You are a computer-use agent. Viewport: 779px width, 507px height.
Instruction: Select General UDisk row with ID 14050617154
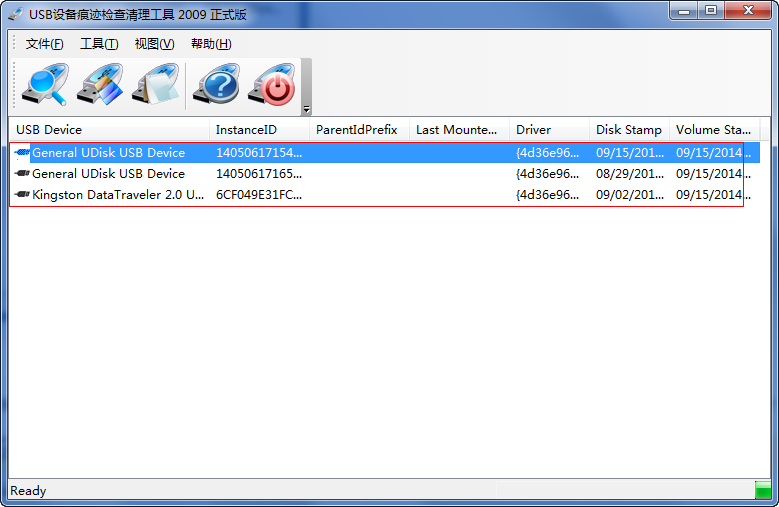click(x=385, y=152)
